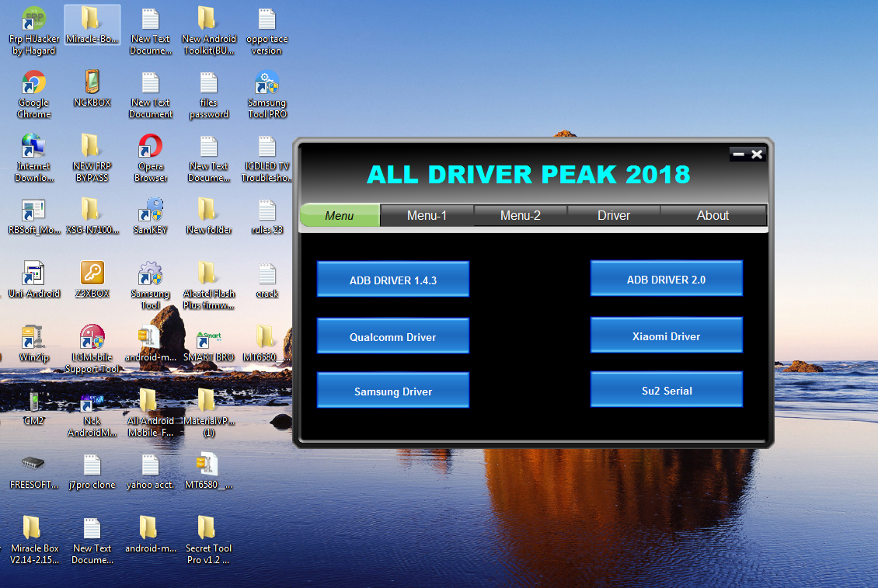The width and height of the screenshot is (878, 588).
Task: Install ADB DRIVER 1.4.3
Action: [x=393, y=280]
